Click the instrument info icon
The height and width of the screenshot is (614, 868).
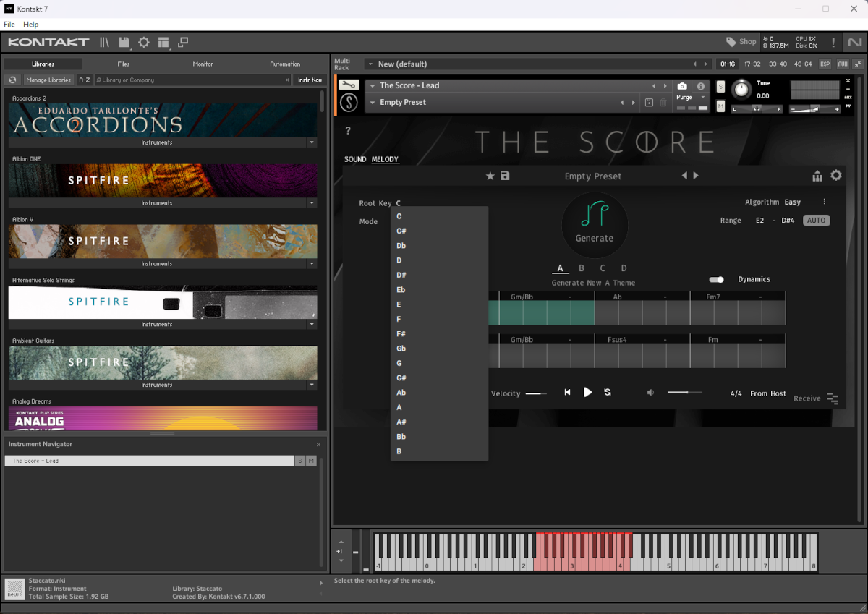(700, 86)
